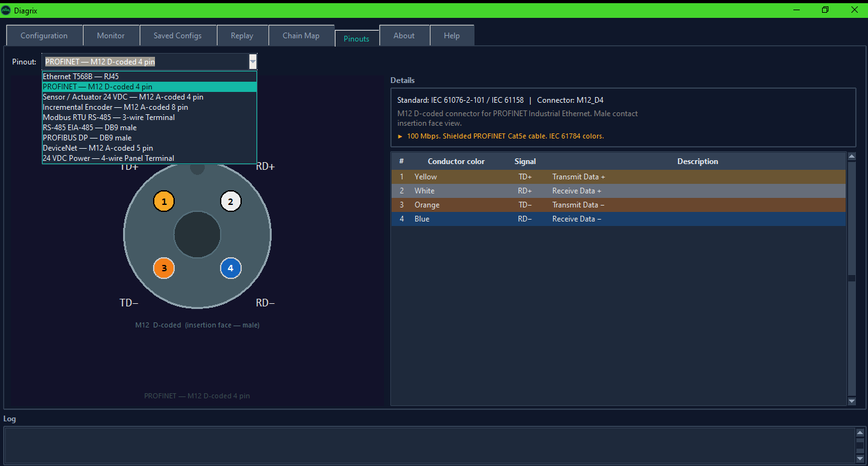Click the # column header
The image size is (868, 466).
[x=402, y=162]
